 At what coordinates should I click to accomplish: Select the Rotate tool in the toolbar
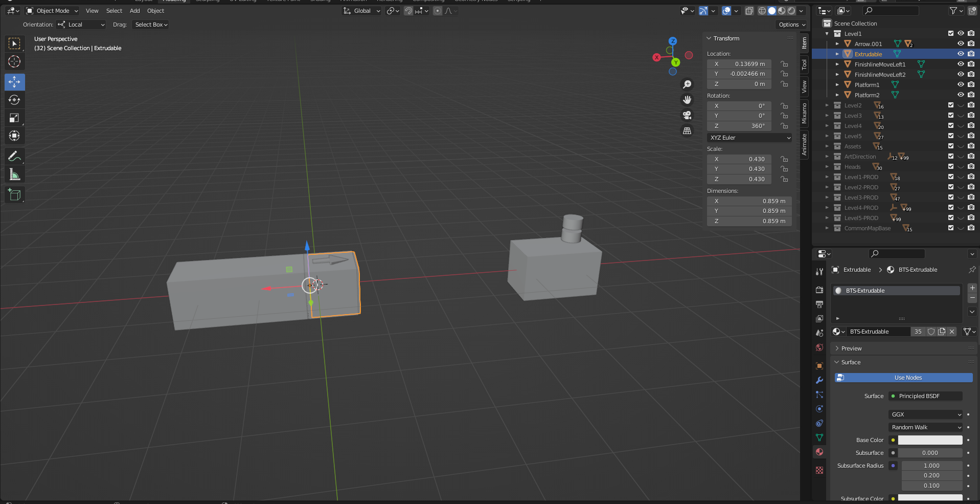(x=14, y=100)
